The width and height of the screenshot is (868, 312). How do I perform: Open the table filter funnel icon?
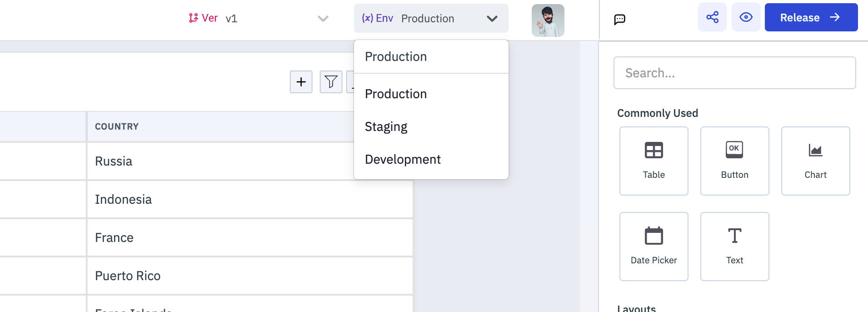331,82
